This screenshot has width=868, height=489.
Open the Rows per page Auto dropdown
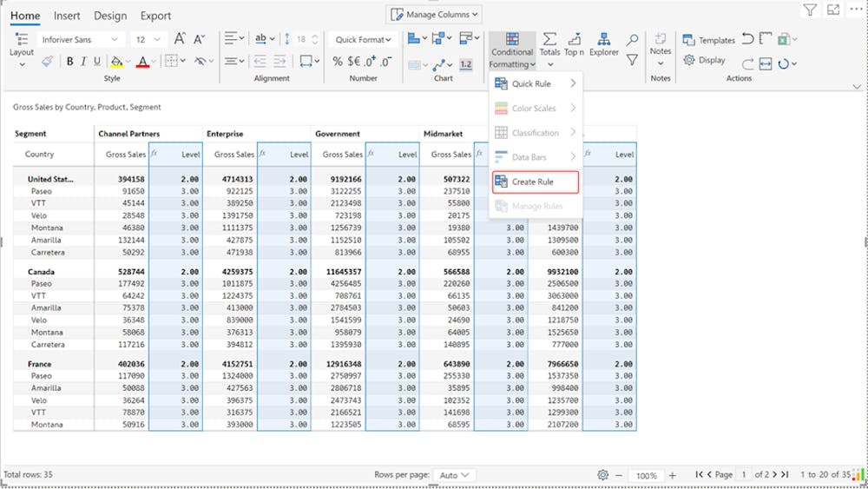point(454,475)
